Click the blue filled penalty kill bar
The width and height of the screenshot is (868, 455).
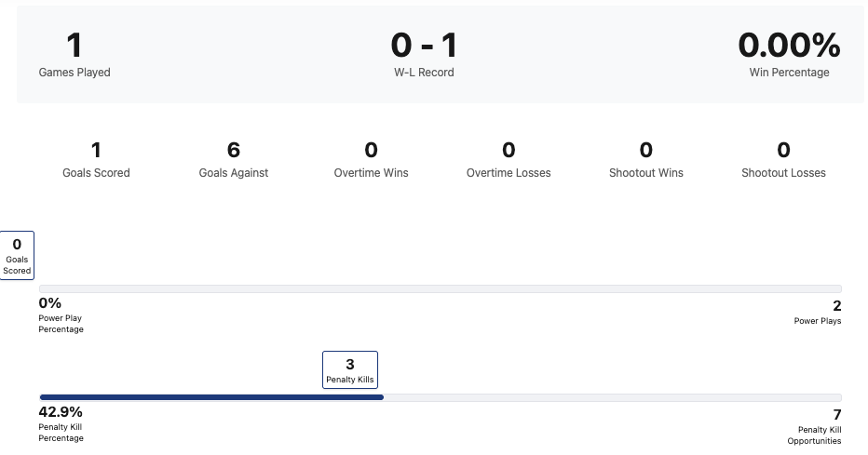pos(211,397)
